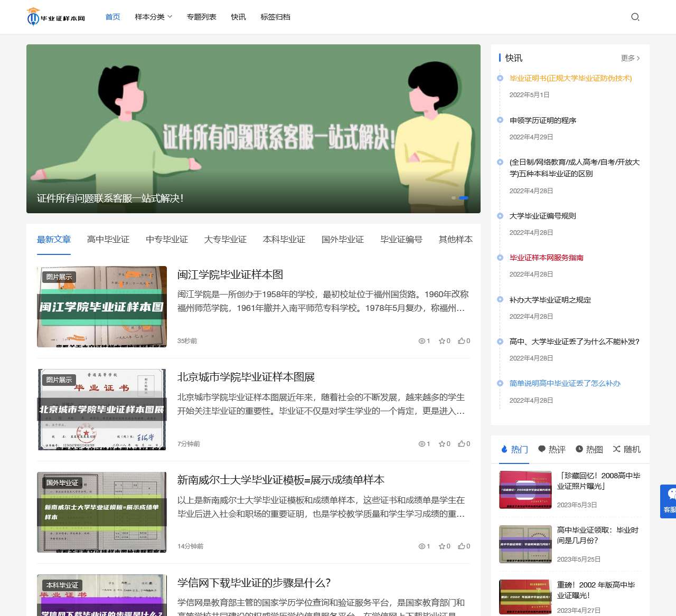
Task: Switch to the 本科毕业证 tab
Action: coord(284,240)
